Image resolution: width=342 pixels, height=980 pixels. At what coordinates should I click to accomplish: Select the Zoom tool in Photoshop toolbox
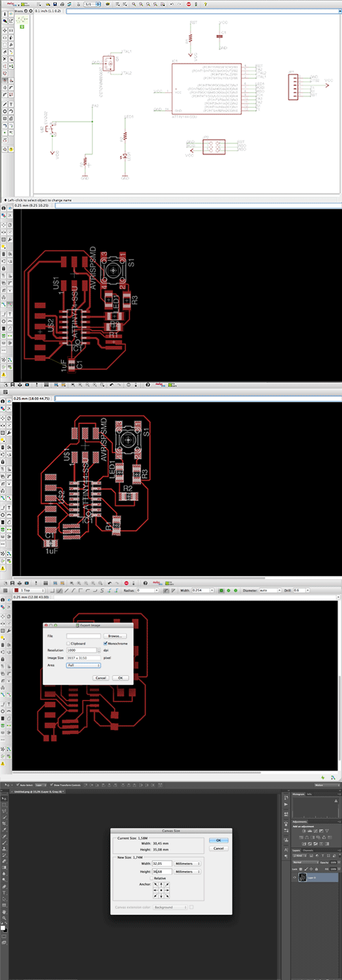4,918
